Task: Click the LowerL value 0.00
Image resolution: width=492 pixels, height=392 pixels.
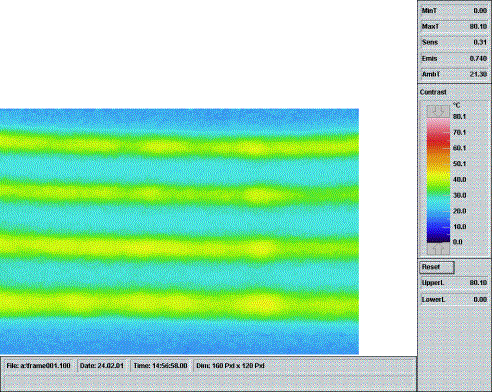Action: [x=480, y=299]
